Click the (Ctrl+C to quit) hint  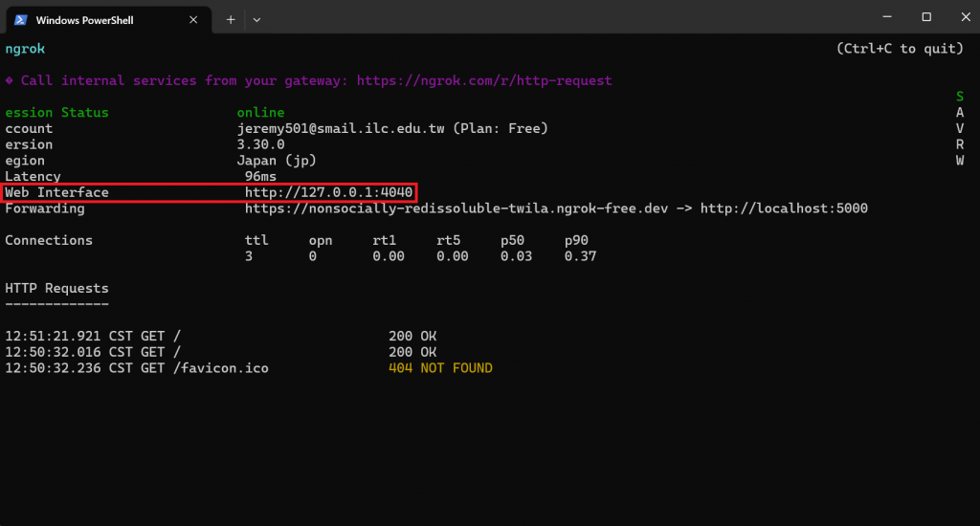coord(900,49)
